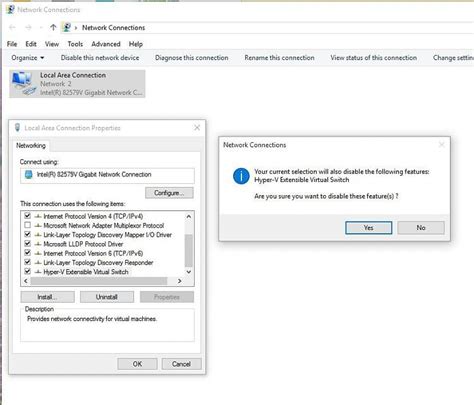Click View status of this connection
The image size is (474, 405).
click(374, 58)
